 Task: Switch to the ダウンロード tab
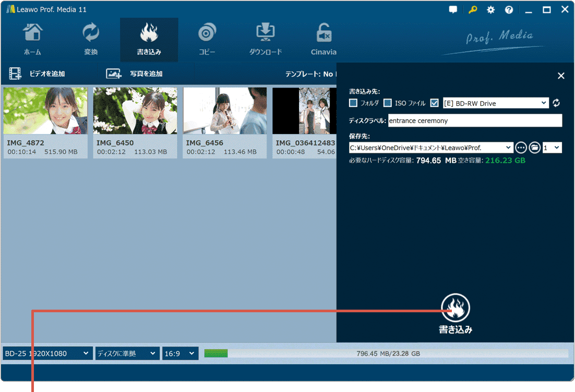pos(265,40)
